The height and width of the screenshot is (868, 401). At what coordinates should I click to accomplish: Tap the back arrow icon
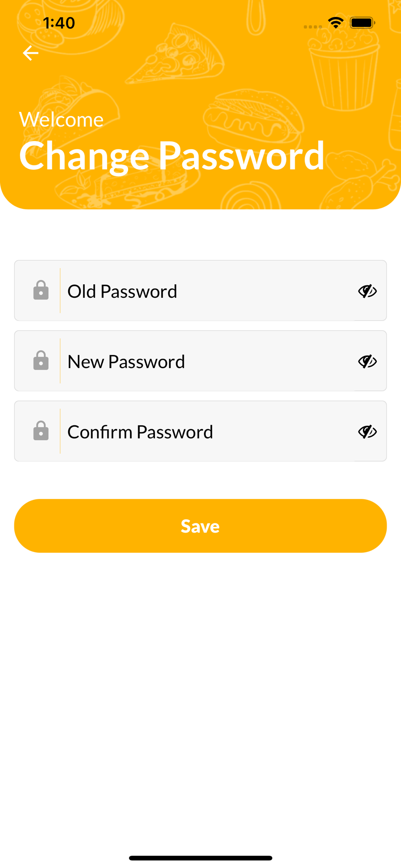point(30,53)
